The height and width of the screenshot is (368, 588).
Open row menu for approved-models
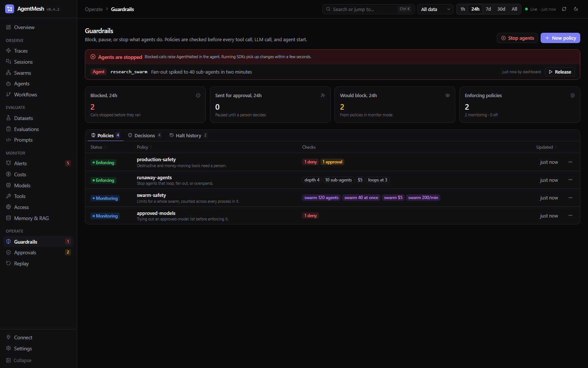(570, 216)
